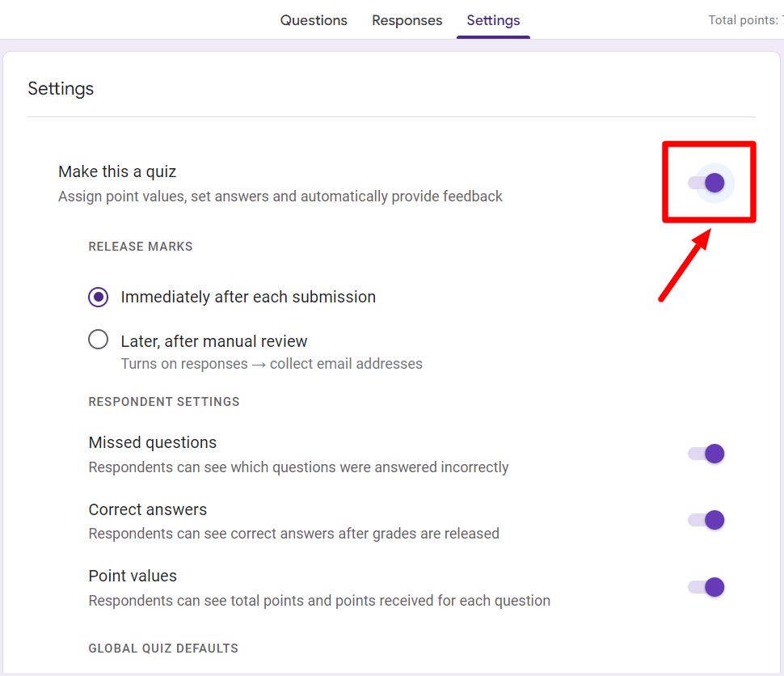Click the RELEASE MARKS section header
Screen dimensions: 784x676
(x=141, y=247)
